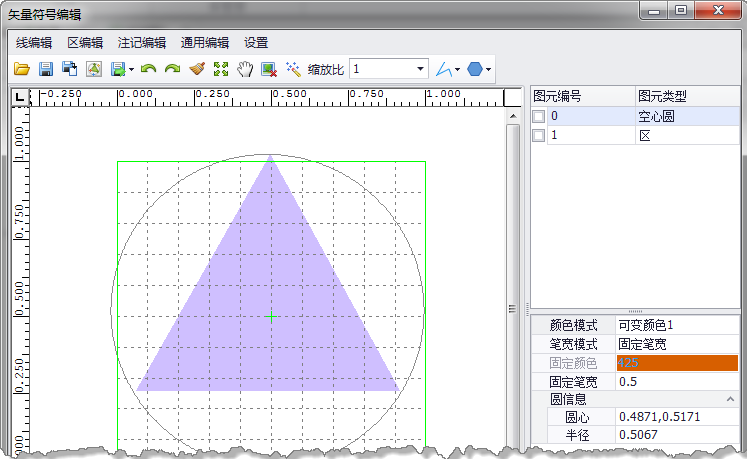Click the save disk icon

pyautogui.click(x=45, y=69)
